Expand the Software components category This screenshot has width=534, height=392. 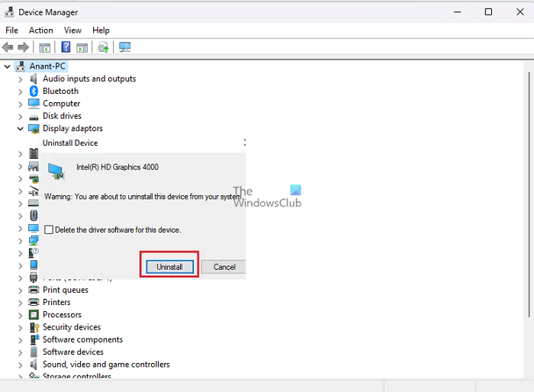click(x=21, y=340)
